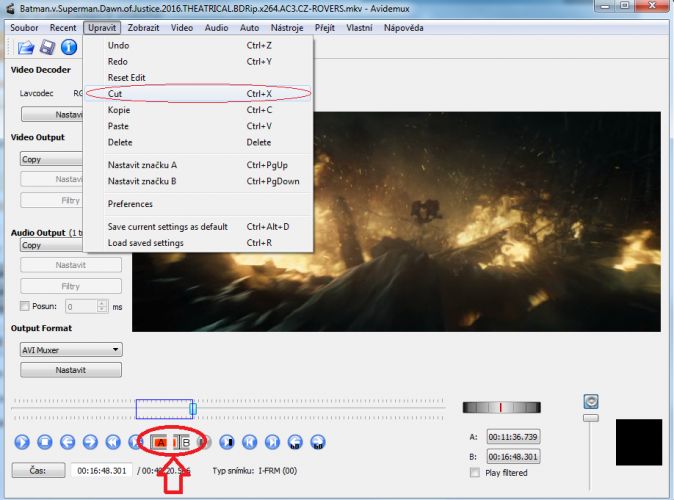Click the Typ snímku I-FRM label

coord(255,471)
